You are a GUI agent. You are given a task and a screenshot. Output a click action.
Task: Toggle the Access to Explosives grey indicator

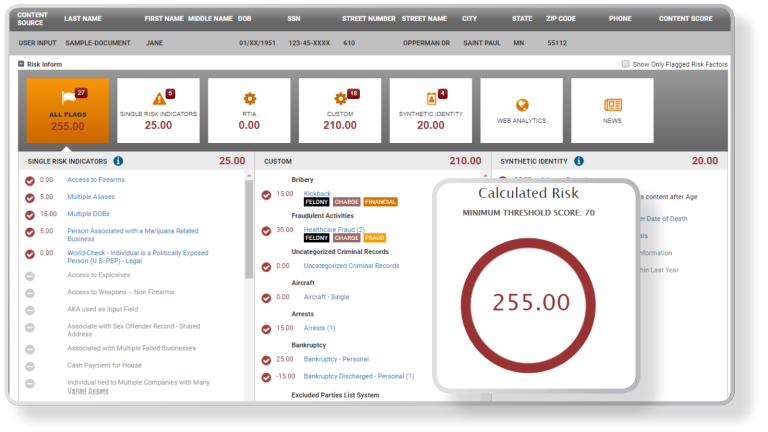30,275
